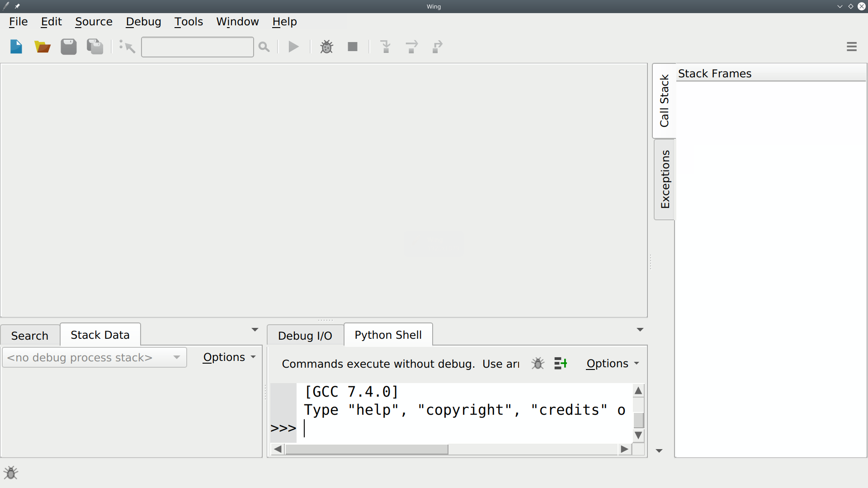Click the Run play triangle icon

click(294, 47)
